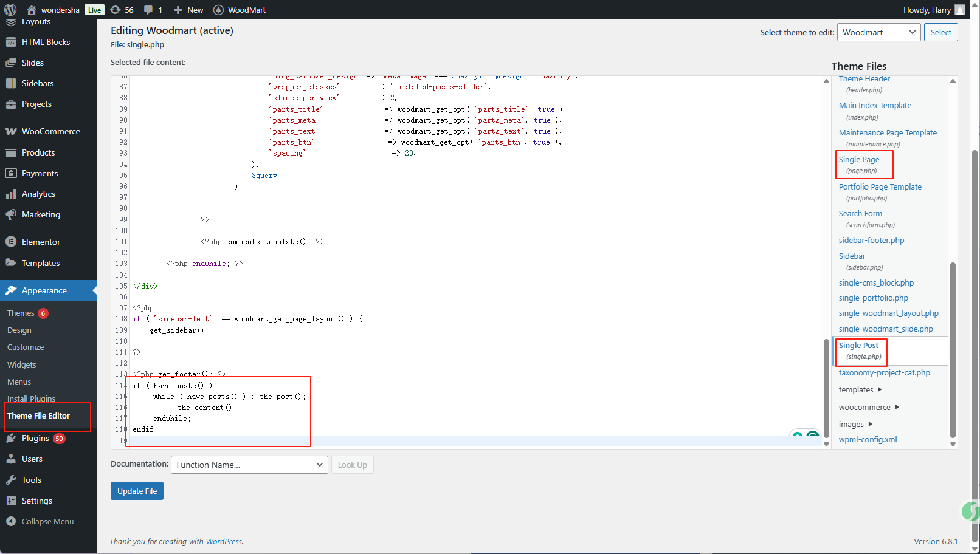Viewport: 980px width, 554px height.
Task: Click the Update File button
Action: 137,491
